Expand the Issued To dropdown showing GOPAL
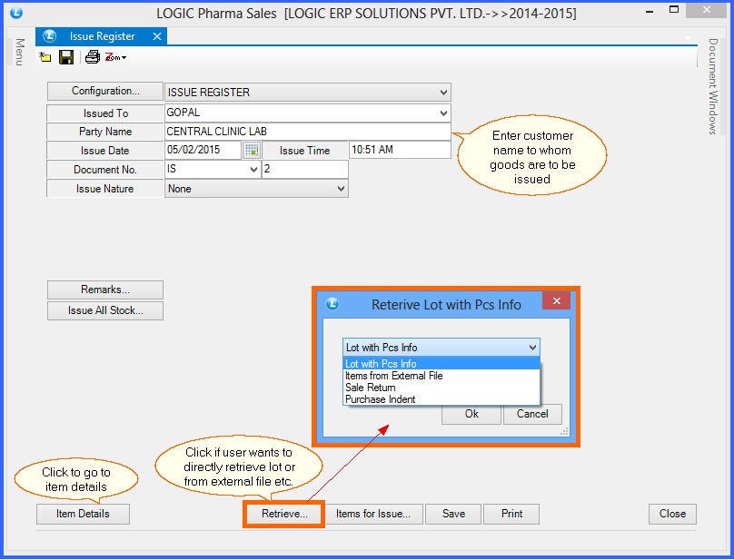 point(443,111)
